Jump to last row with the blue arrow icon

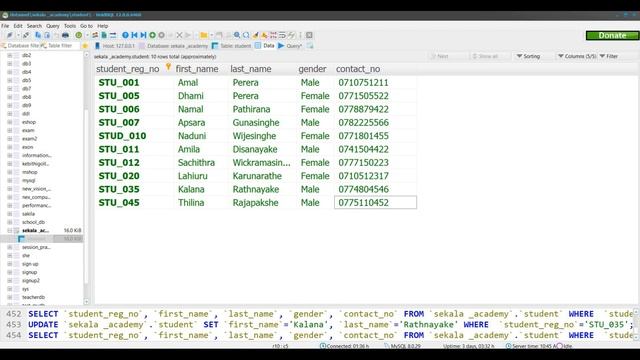(x=143, y=36)
